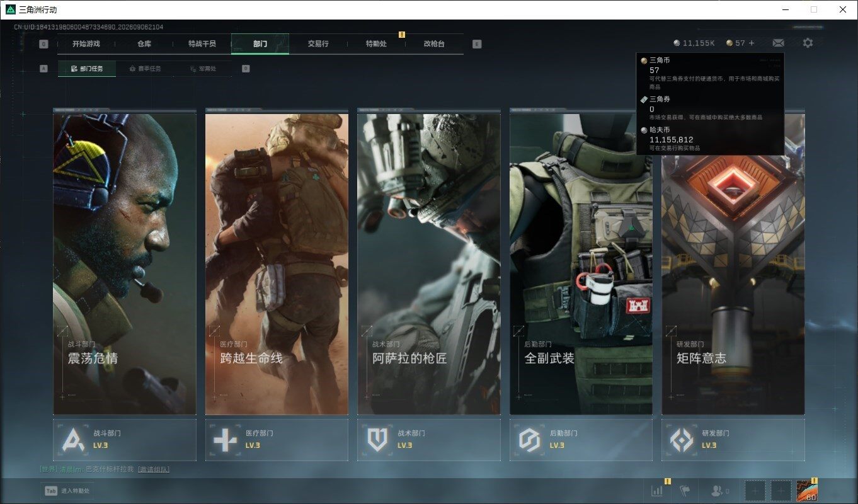
Task: Click the plus to add 三角币
Action: pyautogui.click(x=752, y=43)
